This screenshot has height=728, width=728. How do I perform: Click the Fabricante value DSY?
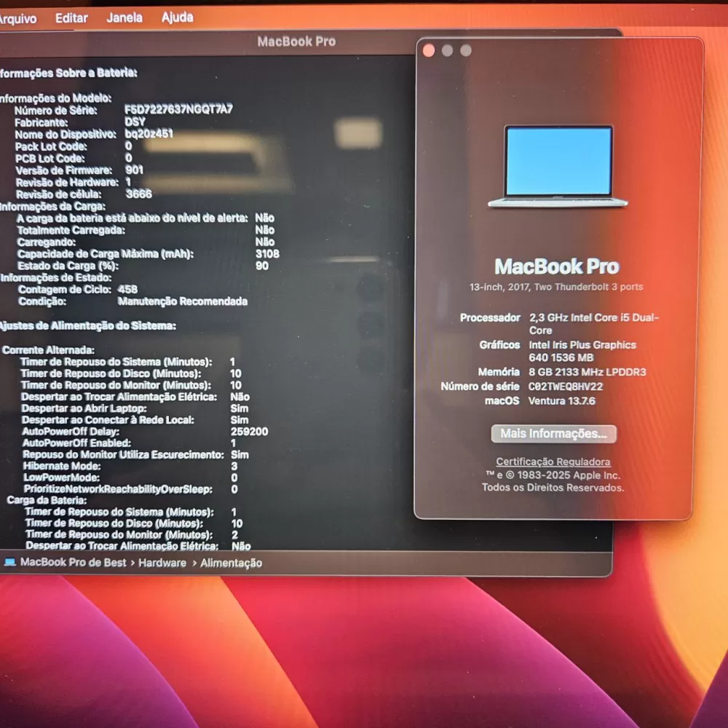click(x=135, y=122)
